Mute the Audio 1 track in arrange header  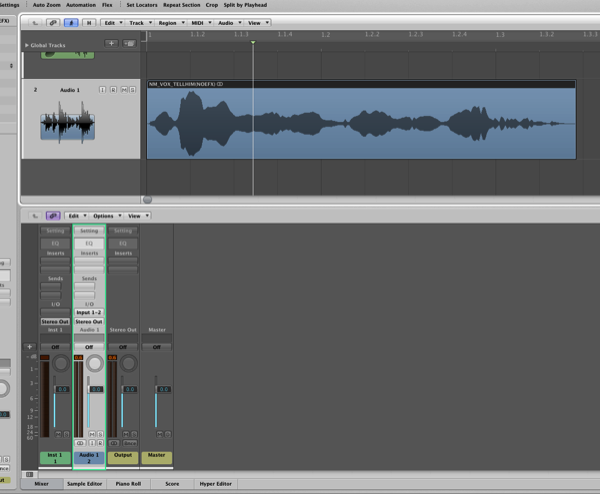pos(123,90)
